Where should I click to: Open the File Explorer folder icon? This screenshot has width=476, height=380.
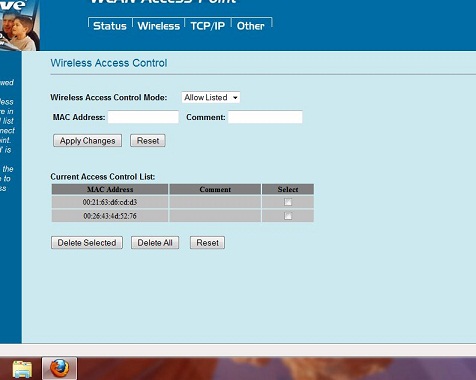pos(22,370)
